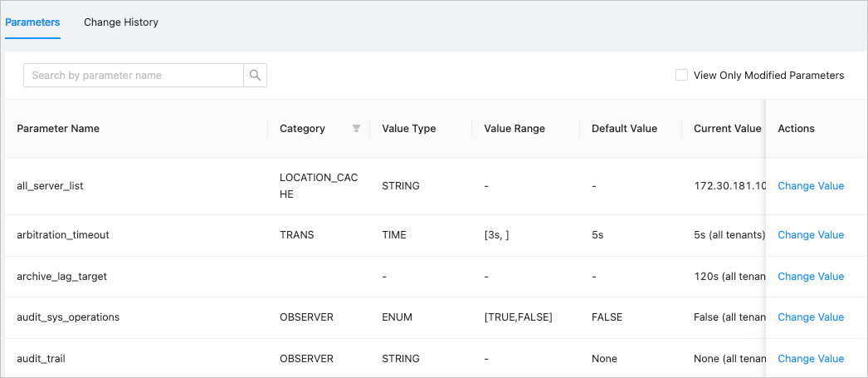The image size is (868, 378).
Task: Select the Parameters tab
Action: click(x=32, y=22)
